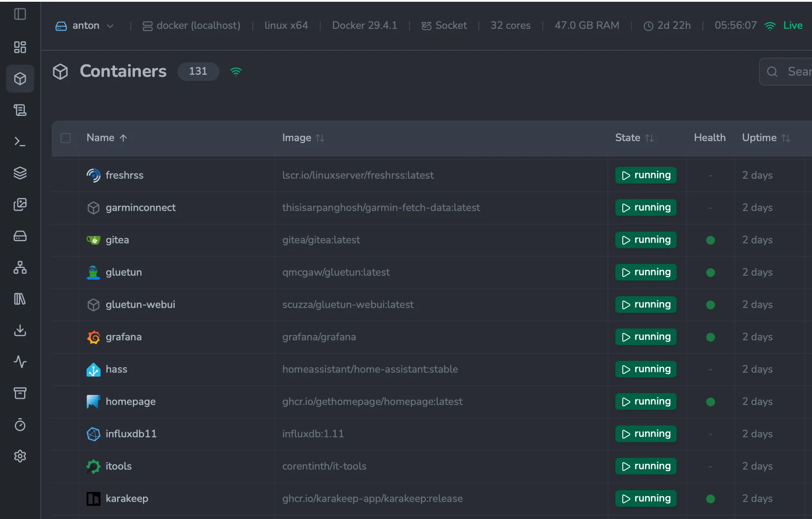The image size is (812, 519).
Task: Sort the table by Name column
Action: 107,138
